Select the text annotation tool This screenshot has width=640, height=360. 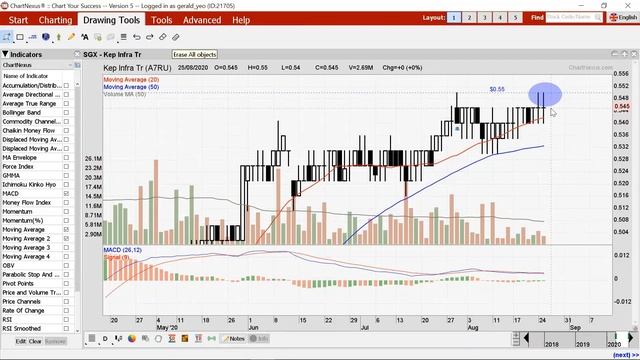[x=84, y=37]
